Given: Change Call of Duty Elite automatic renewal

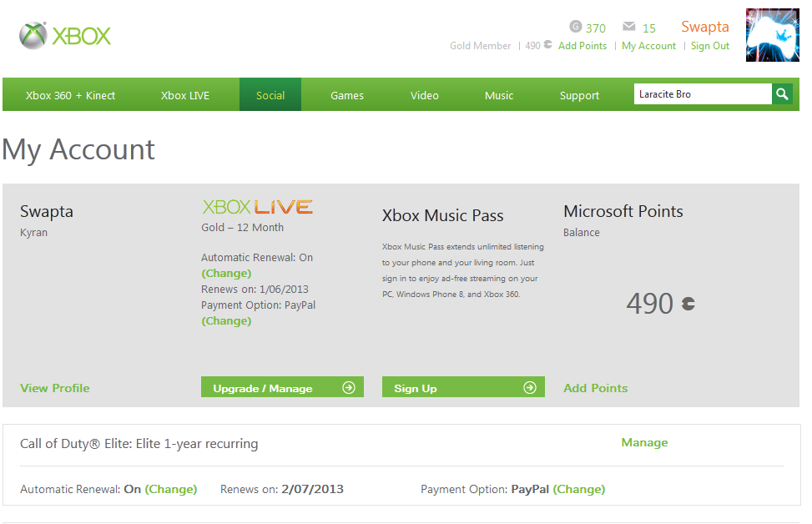Looking at the screenshot, I should point(171,489).
